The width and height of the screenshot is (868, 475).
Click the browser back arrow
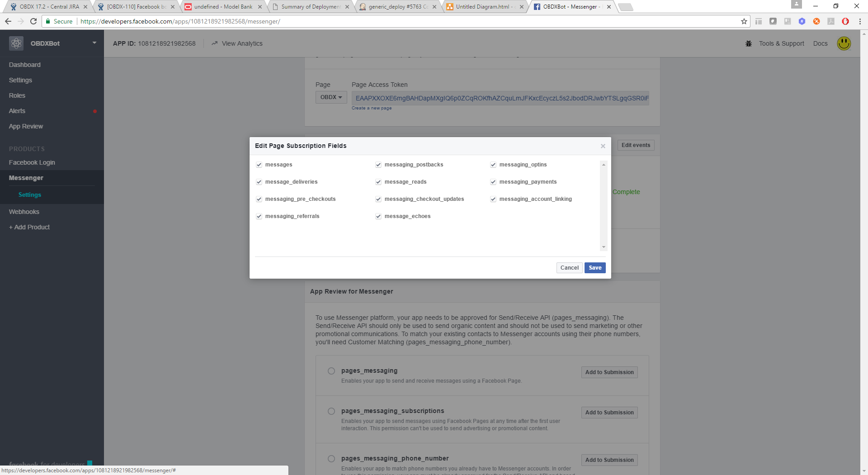[8, 21]
